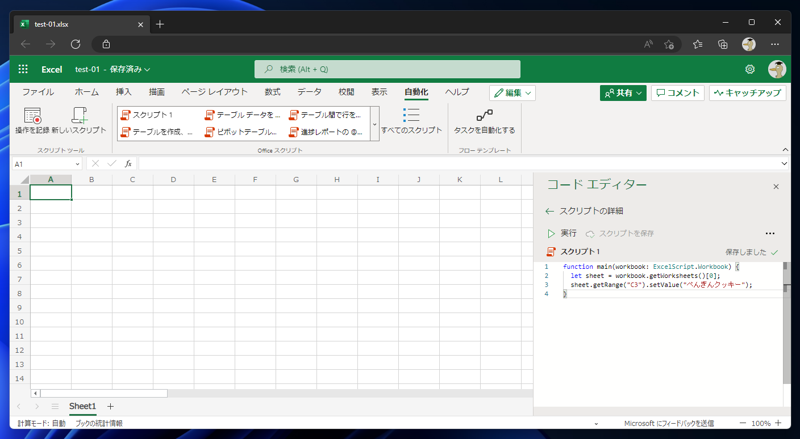Click the insert function fx icon
The image size is (800, 439).
(x=128, y=164)
